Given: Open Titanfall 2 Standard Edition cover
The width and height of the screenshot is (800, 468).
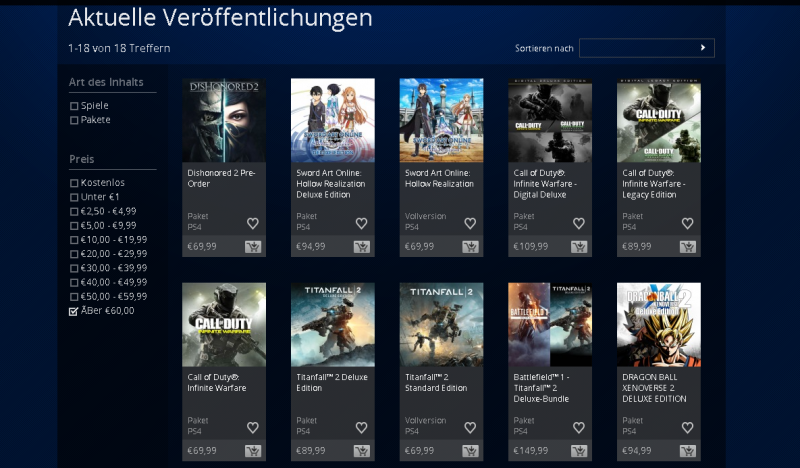Looking at the screenshot, I should pyautogui.click(x=441, y=325).
